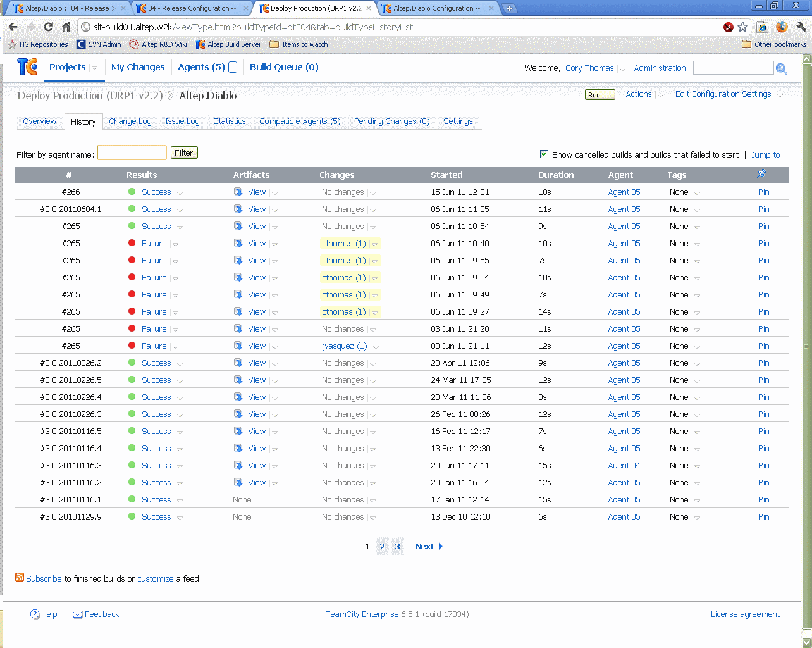812x648 pixels.
Task: Focus the Filter by agent name field
Action: [132, 153]
